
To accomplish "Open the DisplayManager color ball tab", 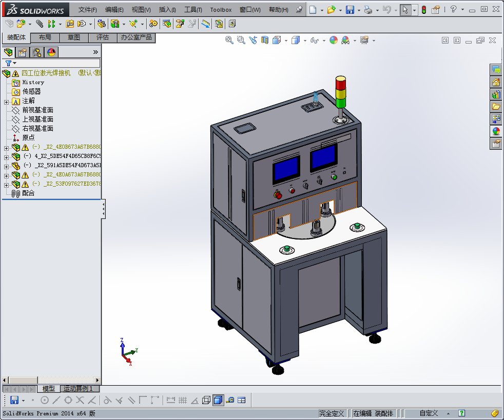I will [51, 52].
